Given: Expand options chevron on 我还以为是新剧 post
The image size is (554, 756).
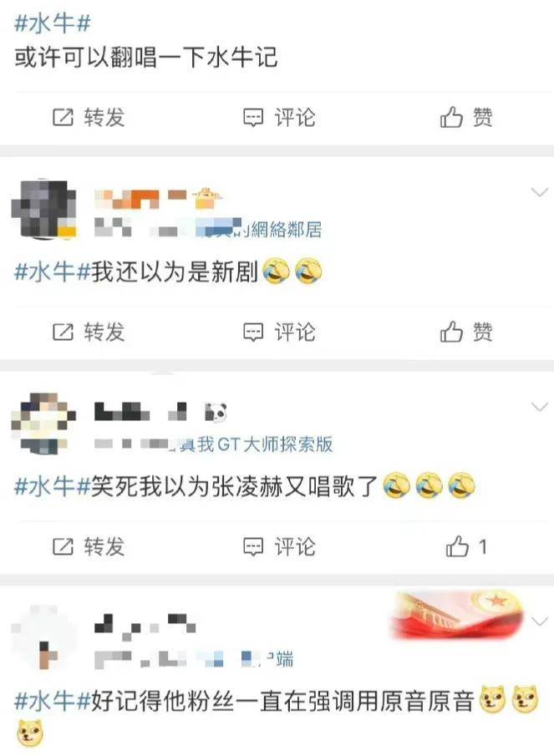Looking at the screenshot, I should (539, 192).
